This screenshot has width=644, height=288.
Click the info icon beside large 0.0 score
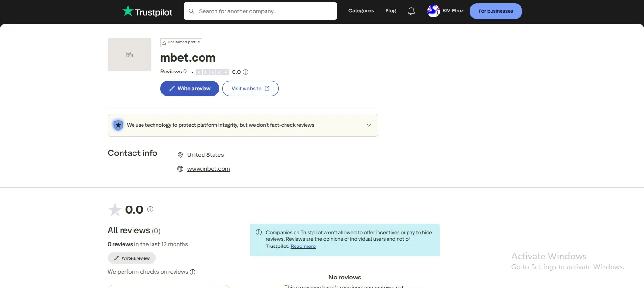[x=150, y=209]
